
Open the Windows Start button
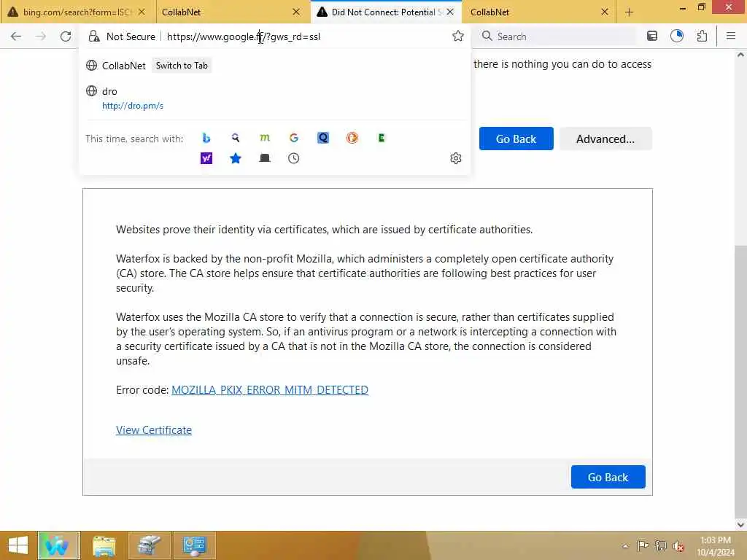click(18, 545)
